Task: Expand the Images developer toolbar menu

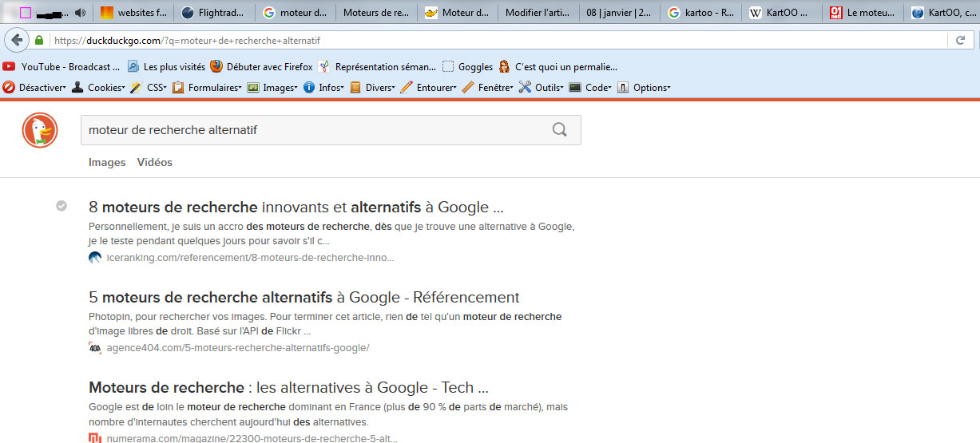Action: click(272, 88)
